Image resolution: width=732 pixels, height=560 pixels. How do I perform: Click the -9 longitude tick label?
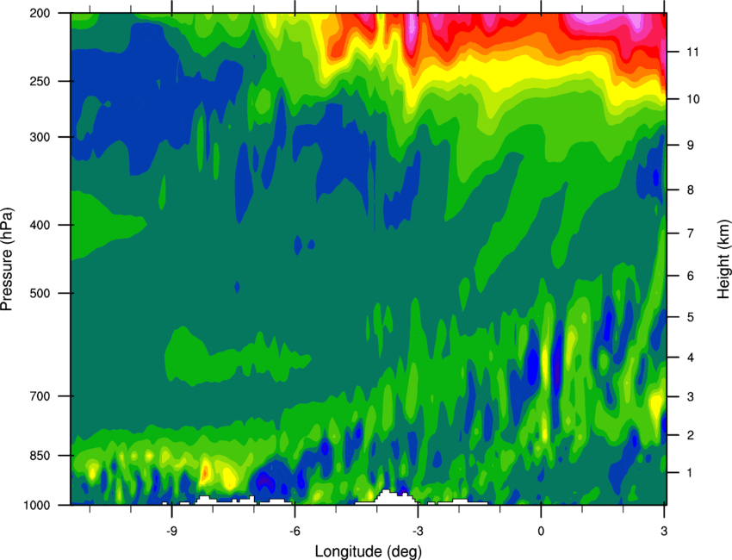(x=171, y=531)
